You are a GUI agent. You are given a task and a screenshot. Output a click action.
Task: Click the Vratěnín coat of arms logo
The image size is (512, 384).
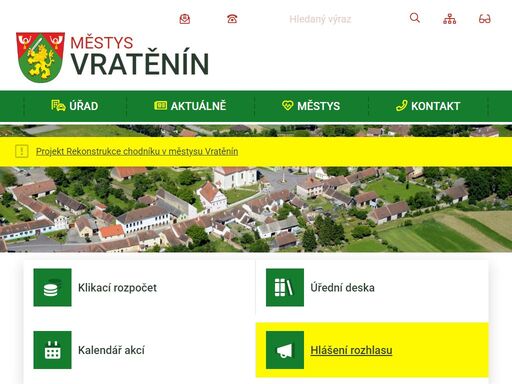tap(40, 57)
